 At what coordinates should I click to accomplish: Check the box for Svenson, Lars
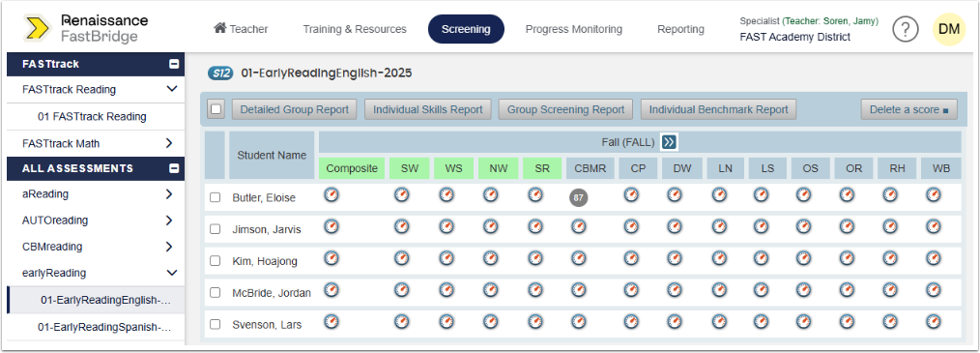[215, 324]
